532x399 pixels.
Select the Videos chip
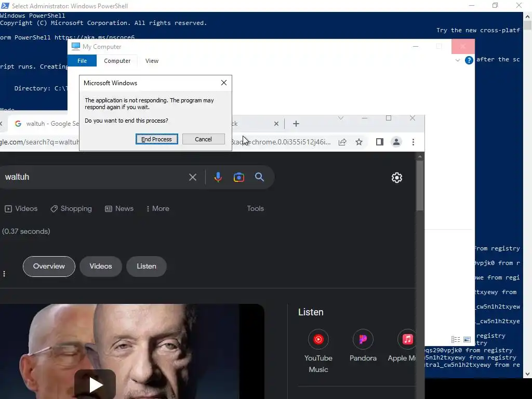[x=100, y=267]
